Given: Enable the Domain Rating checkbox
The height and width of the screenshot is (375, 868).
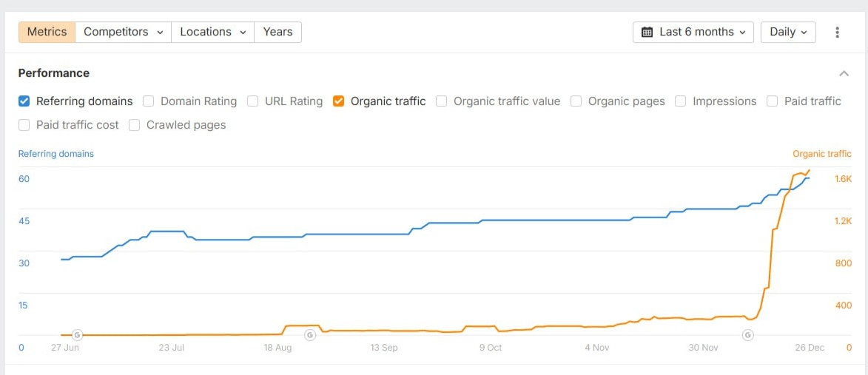Looking at the screenshot, I should tap(149, 101).
